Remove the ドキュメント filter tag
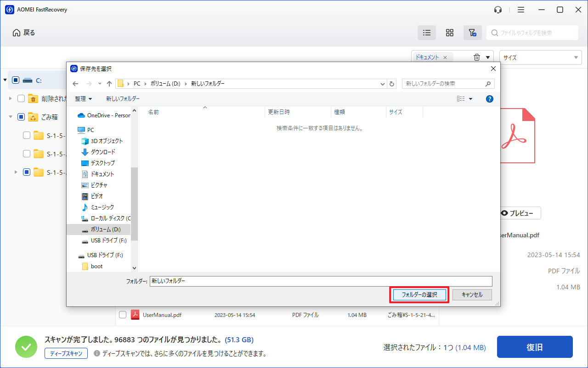The image size is (588, 368). [445, 57]
